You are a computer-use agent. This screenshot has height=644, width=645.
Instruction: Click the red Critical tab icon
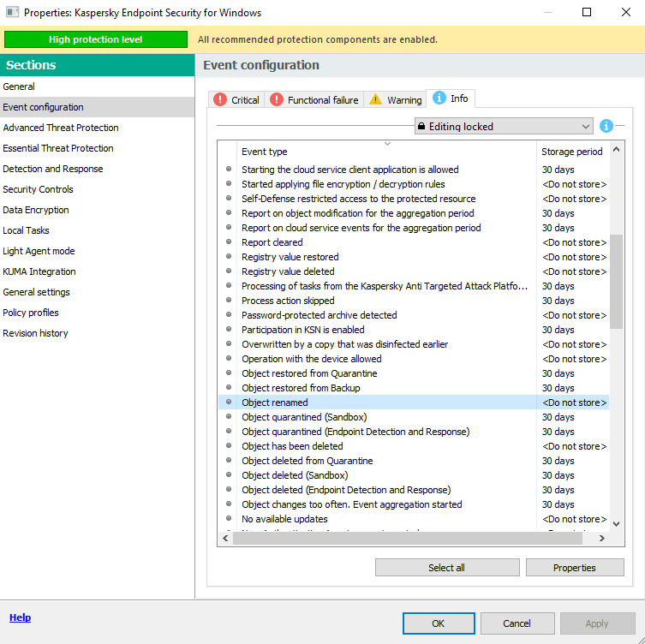click(220, 99)
